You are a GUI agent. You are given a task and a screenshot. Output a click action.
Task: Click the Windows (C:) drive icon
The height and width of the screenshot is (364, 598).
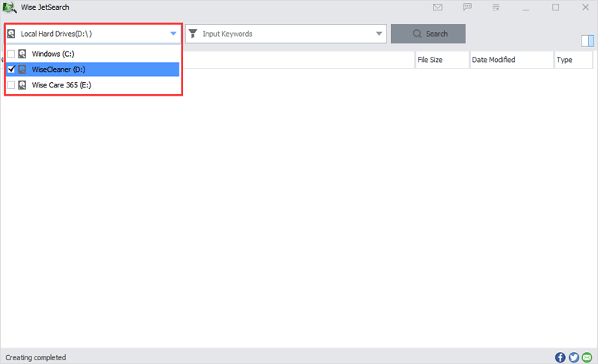(22, 54)
